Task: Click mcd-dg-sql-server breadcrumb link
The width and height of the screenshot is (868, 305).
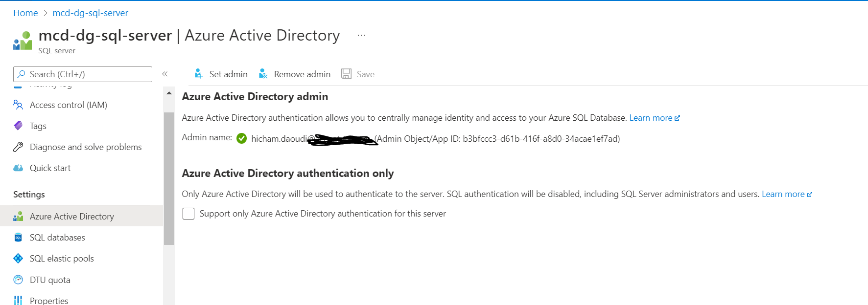Action: click(x=90, y=13)
